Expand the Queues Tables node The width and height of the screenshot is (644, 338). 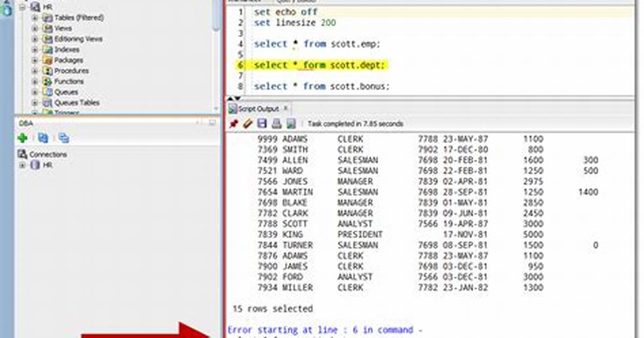(35, 103)
